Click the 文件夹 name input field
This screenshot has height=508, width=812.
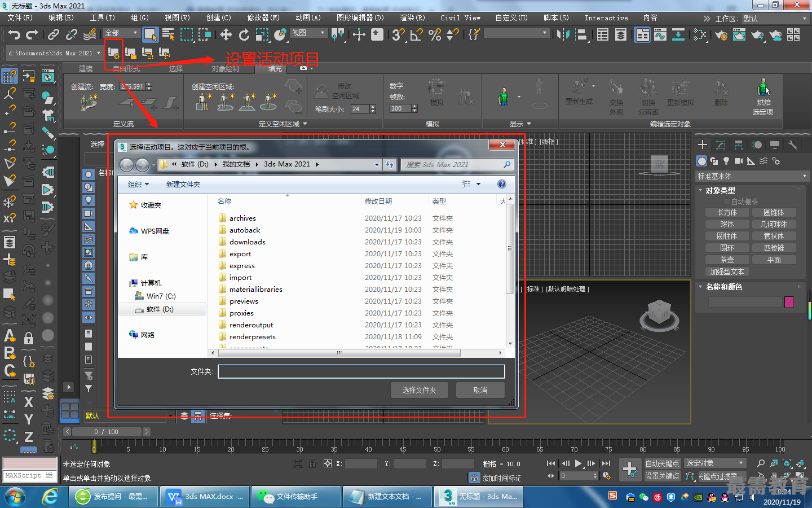point(361,371)
